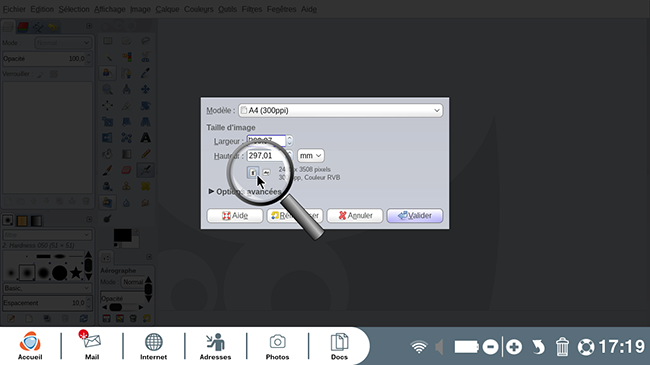Image resolution: width=650 pixels, height=365 pixels.
Task: Click the trash icon in system tray
Action: coord(562,347)
